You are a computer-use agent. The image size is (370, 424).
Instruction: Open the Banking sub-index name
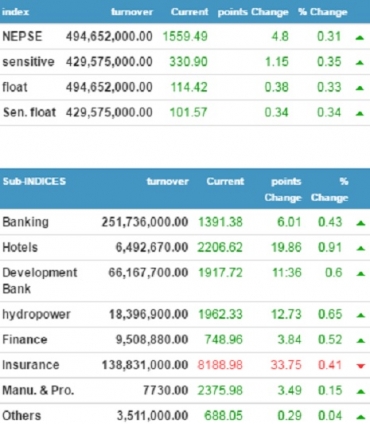(x=25, y=222)
